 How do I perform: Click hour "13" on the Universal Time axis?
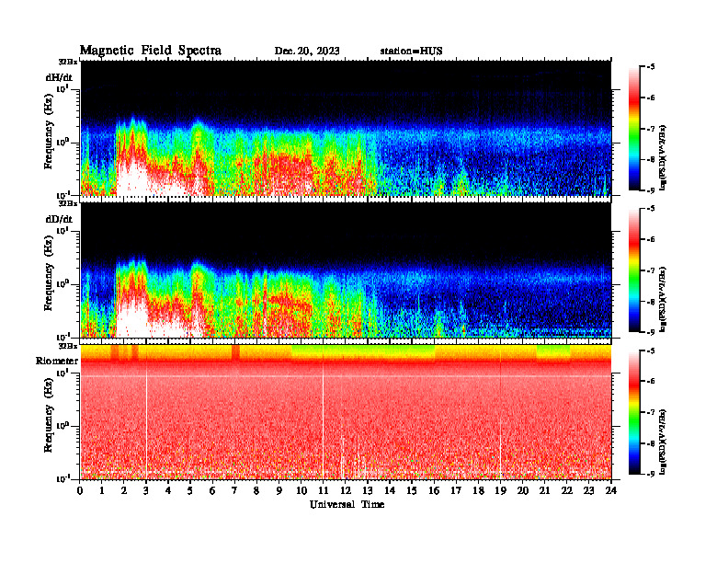click(x=368, y=490)
